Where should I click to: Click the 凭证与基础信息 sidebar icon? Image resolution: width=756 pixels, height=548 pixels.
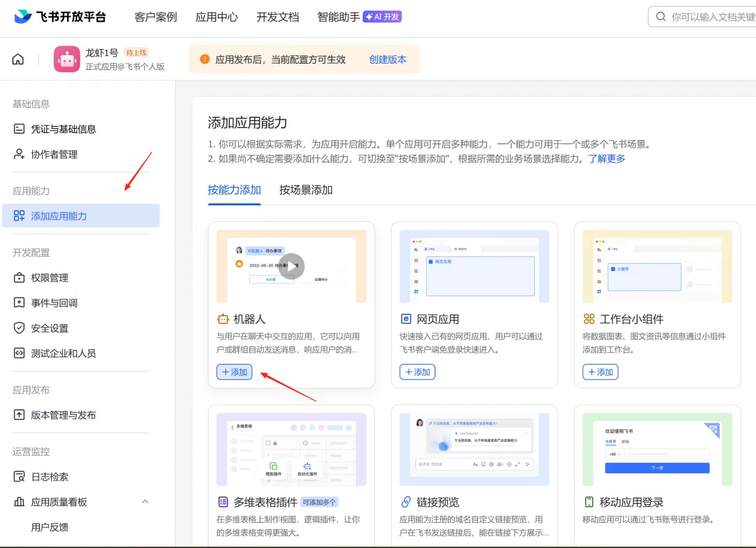click(19, 129)
